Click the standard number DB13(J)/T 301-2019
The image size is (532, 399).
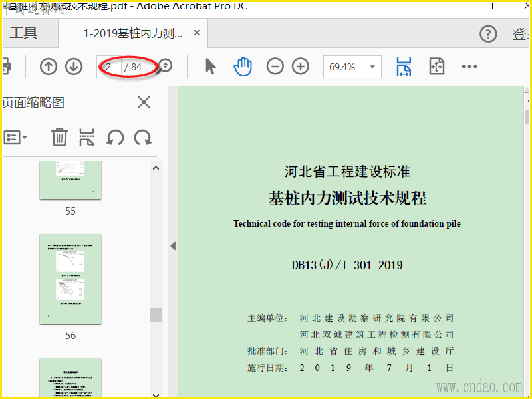[347, 265]
